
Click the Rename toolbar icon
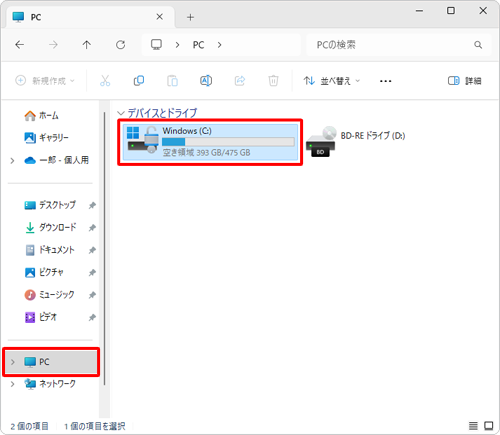206,81
